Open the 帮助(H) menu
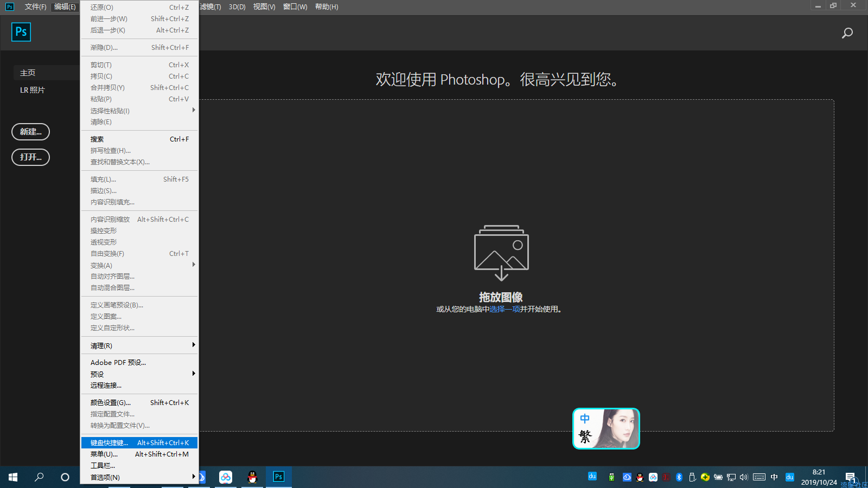Image resolution: width=868 pixels, height=488 pixels. click(x=327, y=7)
